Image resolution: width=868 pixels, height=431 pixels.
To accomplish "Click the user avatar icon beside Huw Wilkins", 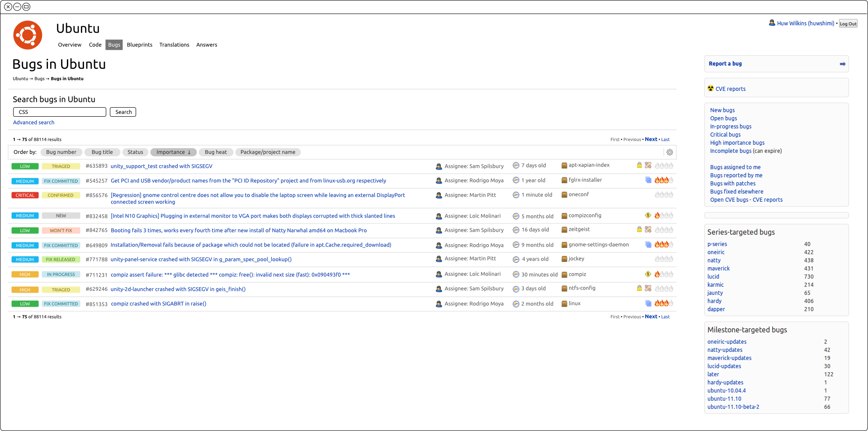I will (772, 23).
